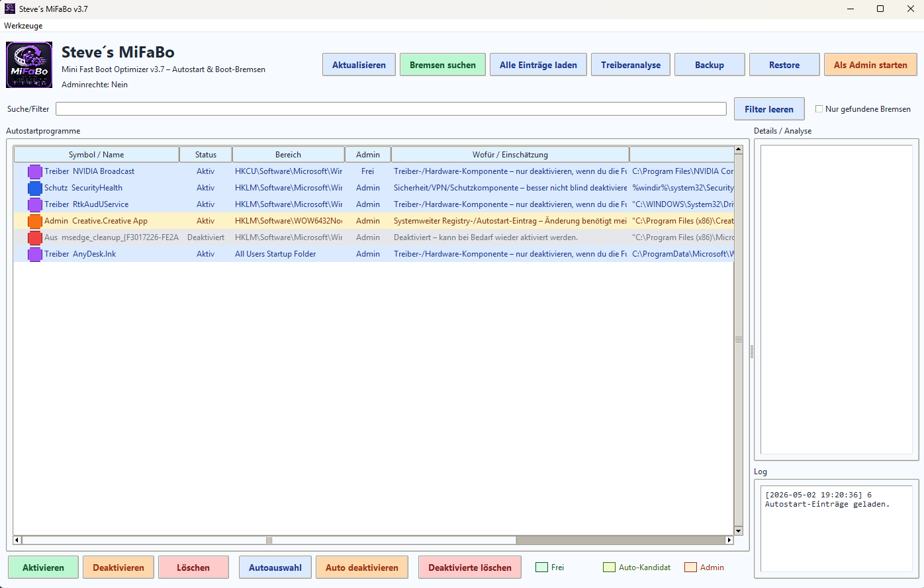Click the Aktualisieren button
This screenshot has width=924, height=588.
pyautogui.click(x=359, y=65)
